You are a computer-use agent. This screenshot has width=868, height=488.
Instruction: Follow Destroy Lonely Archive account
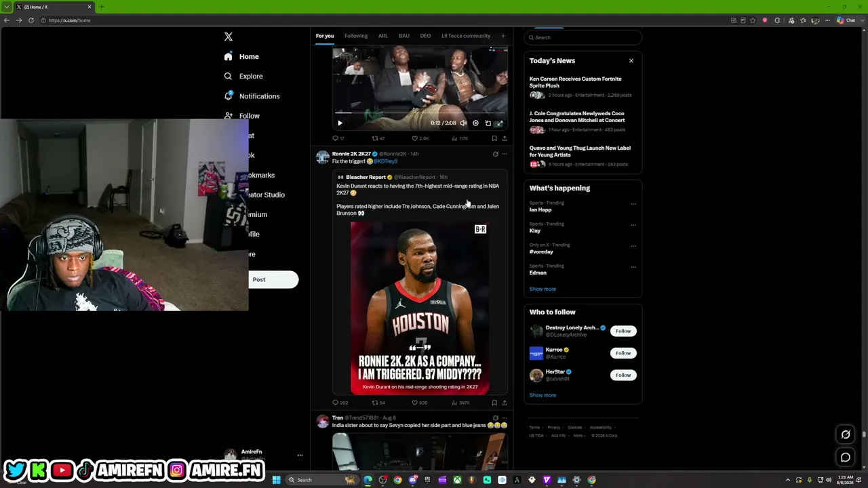[623, 331]
